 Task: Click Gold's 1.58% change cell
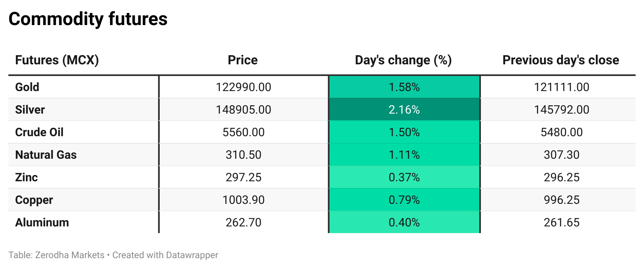pyautogui.click(x=404, y=87)
